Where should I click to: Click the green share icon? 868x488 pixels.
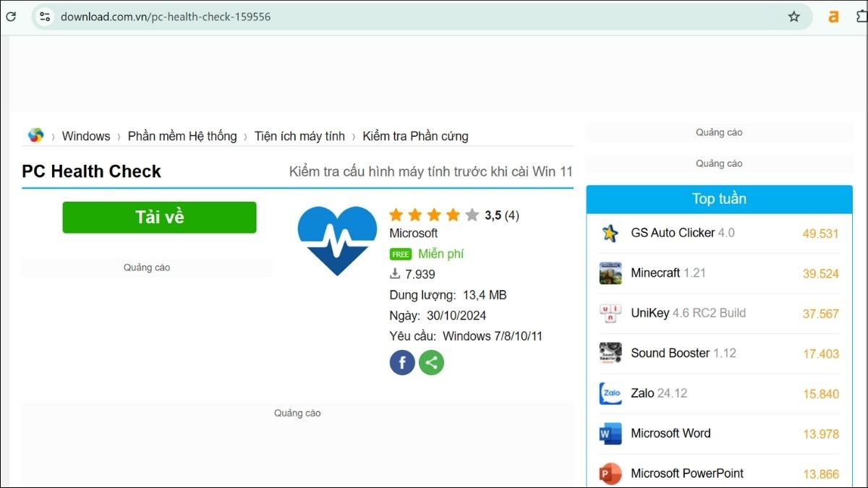tap(431, 362)
